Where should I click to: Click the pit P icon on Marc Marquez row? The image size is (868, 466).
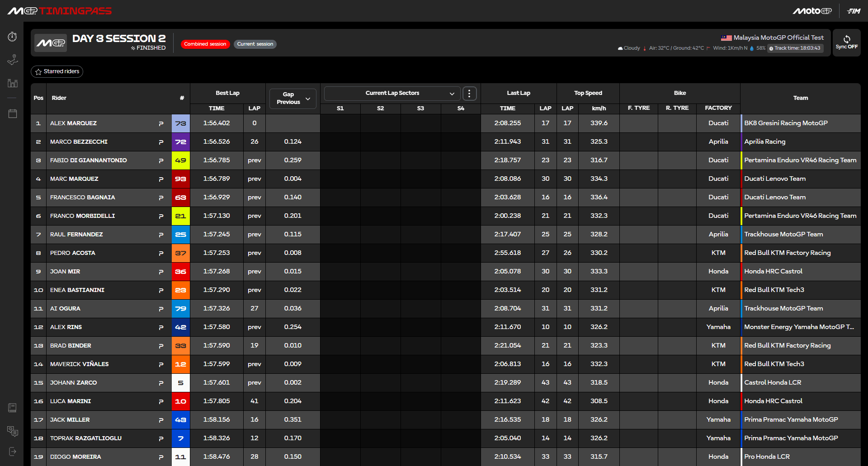pos(161,179)
